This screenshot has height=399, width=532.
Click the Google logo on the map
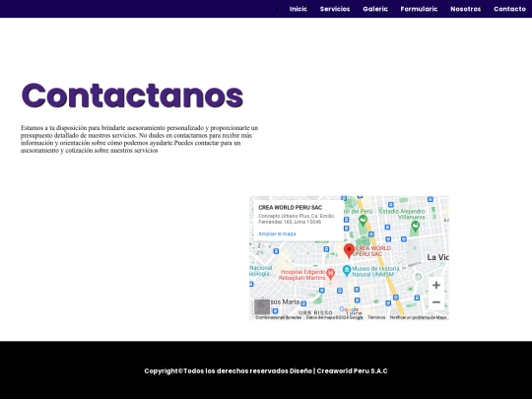click(x=349, y=309)
